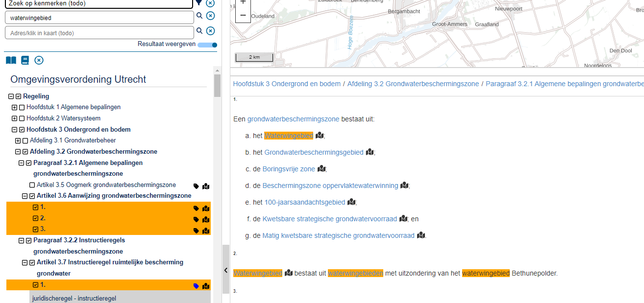The image size is (644, 303).
Task: Collapse Afdeling 3.2 Grondwaterbeschermingszone
Action: click(18, 152)
